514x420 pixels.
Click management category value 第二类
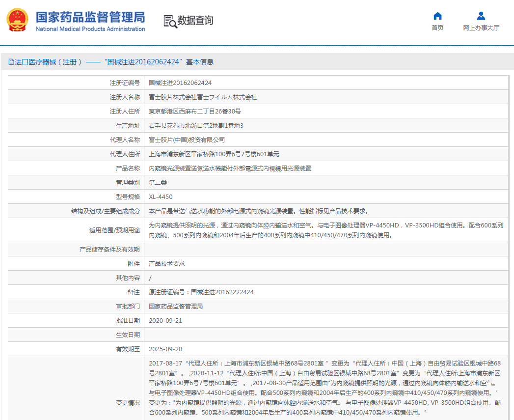click(x=158, y=182)
